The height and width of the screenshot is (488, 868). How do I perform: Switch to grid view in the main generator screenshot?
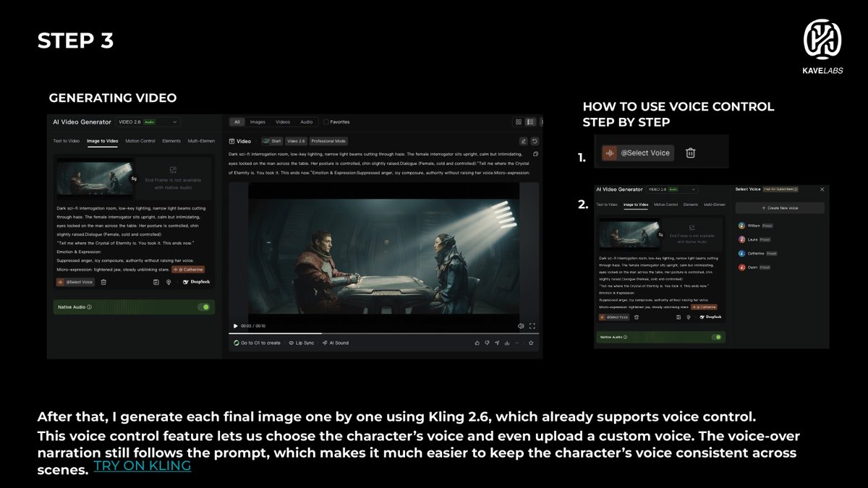[x=518, y=122]
